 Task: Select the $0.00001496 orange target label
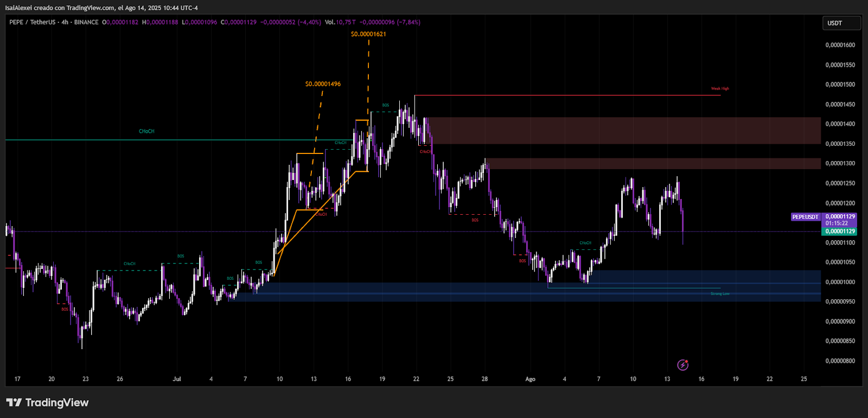point(323,84)
